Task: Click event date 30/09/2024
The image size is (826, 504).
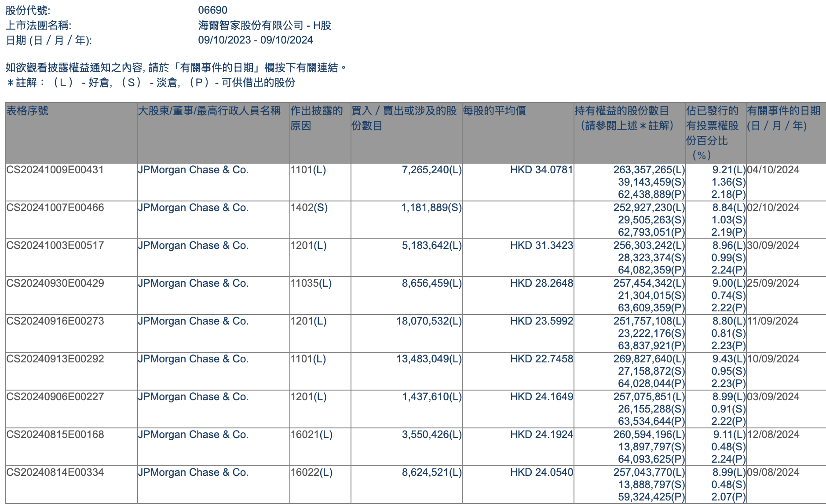Action: pos(773,245)
